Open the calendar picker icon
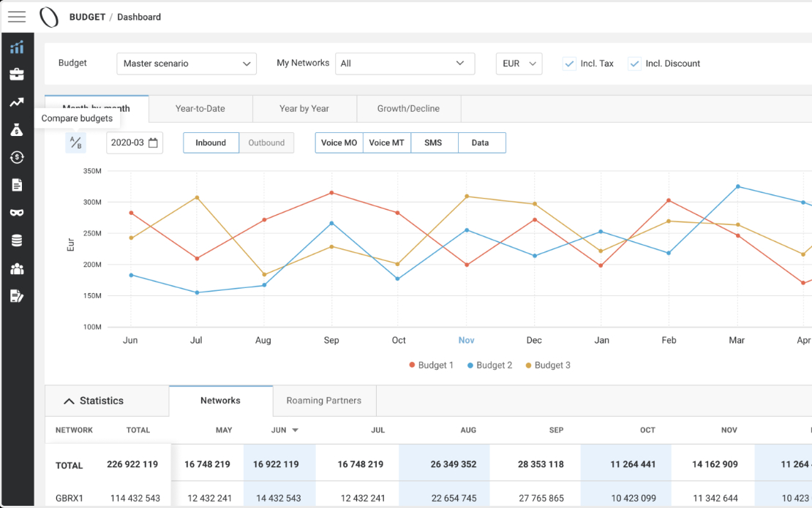 click(x=153, y=143)
